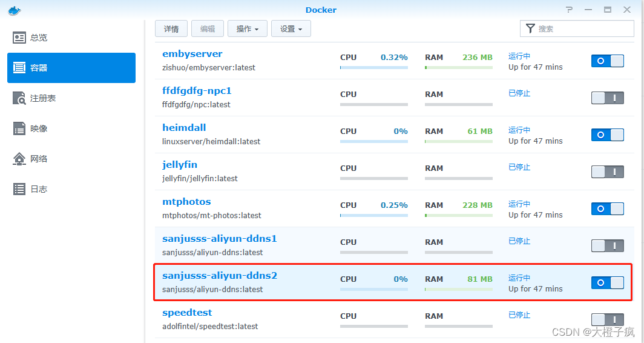Start the jellyfin container with its toggle
The image size is (644, 343).
[607, 171]
